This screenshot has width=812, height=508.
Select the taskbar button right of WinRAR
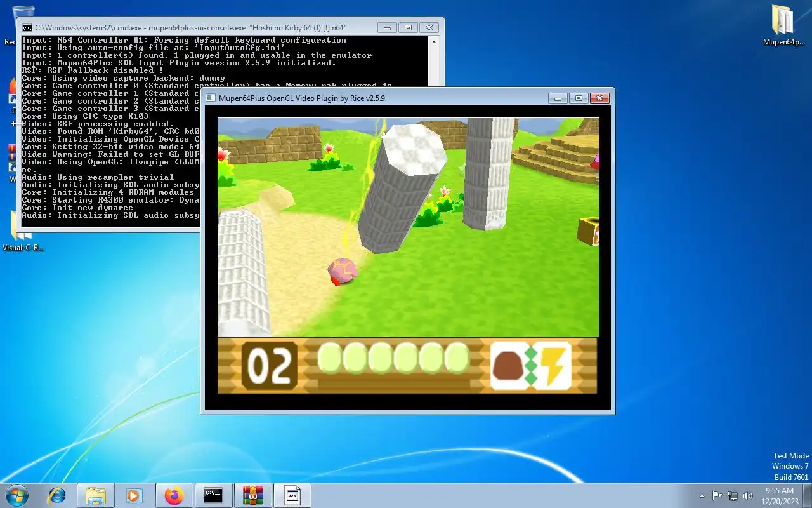[292, 495]
